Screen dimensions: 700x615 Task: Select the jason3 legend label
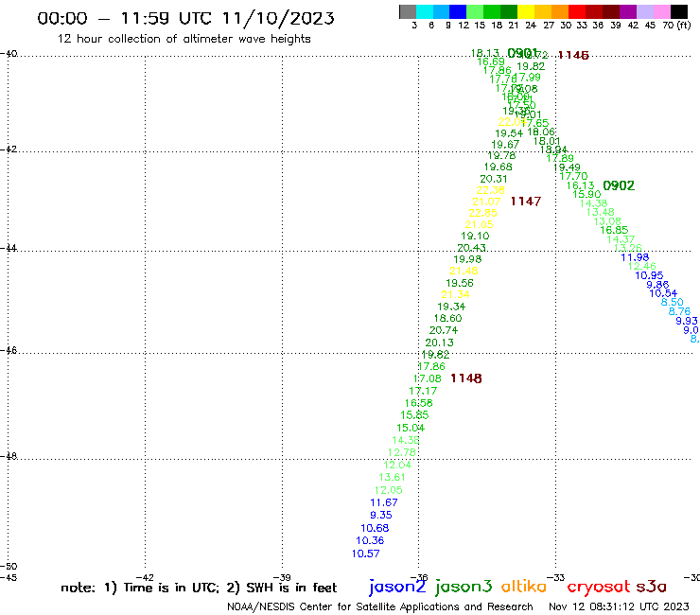pyautogui.click(x=464, y=587)
